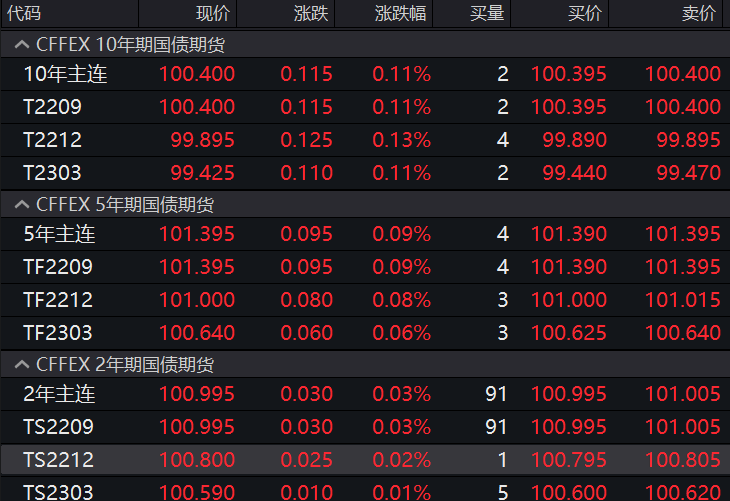Open the TF2209 contract
Viewport: 730px width, 501px height.
click(x=57, y=267)
